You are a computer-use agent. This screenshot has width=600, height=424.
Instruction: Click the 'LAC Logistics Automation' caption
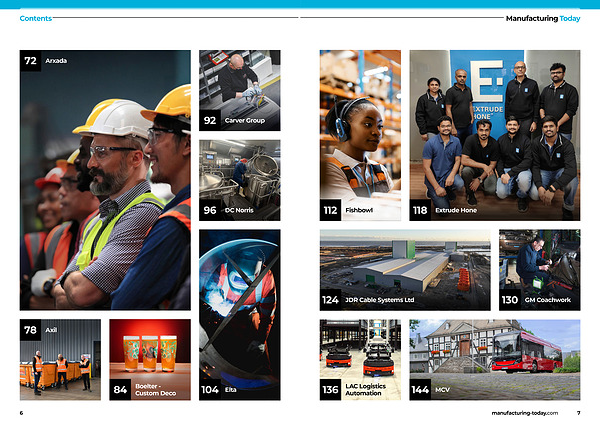(365, 390)
